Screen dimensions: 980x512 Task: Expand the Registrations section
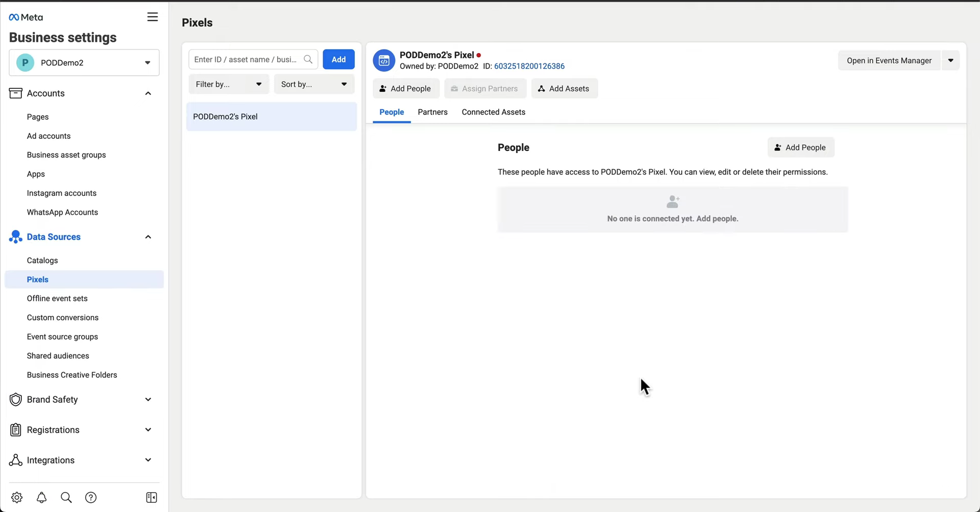pyautogui.click(x=148, y=430)
